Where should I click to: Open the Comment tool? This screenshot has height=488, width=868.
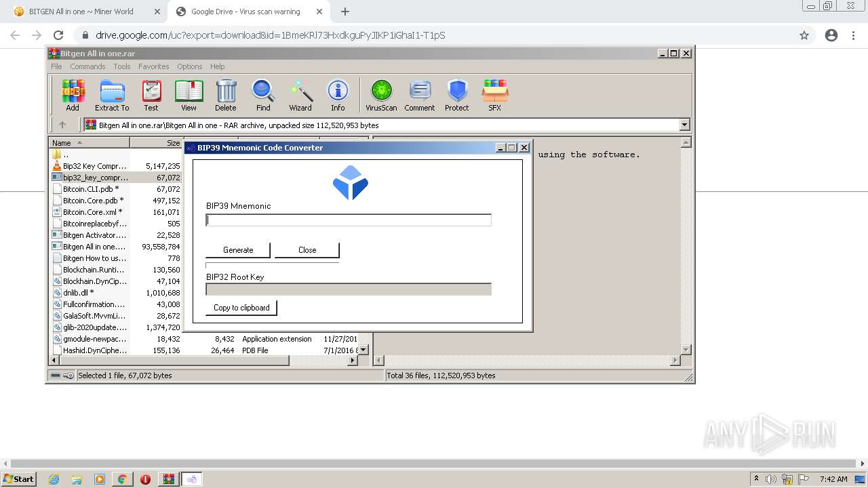coord(420,95)
